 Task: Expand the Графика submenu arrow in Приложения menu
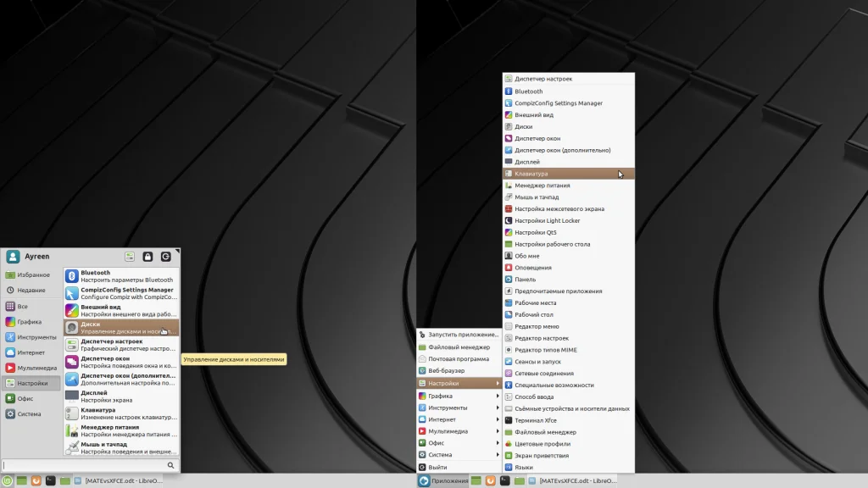coord(497,396)
